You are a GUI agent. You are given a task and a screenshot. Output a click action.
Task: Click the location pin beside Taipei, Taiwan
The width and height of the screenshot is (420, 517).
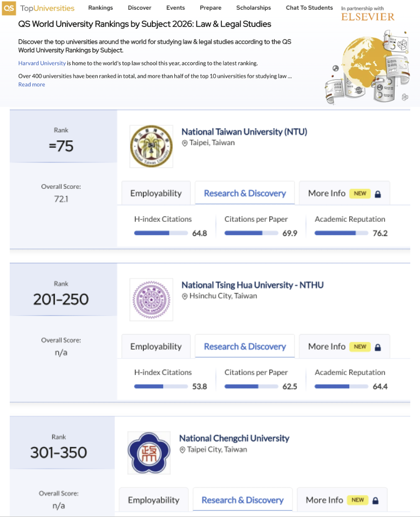185,143
